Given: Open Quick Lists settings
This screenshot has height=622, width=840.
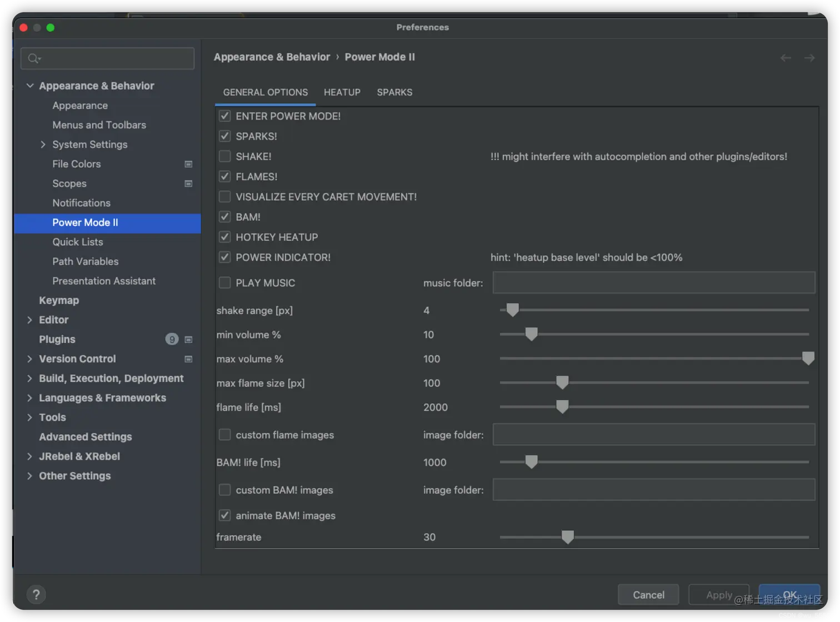Looking at the screenshot, I should [x=78, y=242].
